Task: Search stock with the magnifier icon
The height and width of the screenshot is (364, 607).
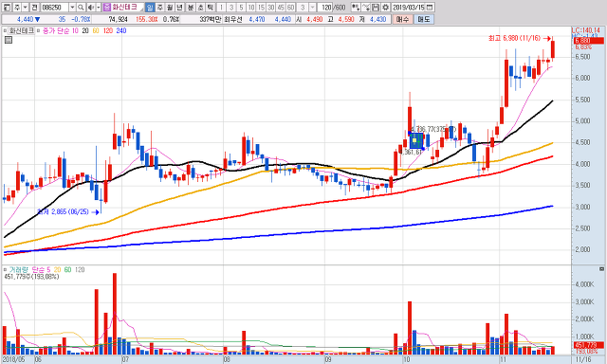Action: (x=81, y=8)
